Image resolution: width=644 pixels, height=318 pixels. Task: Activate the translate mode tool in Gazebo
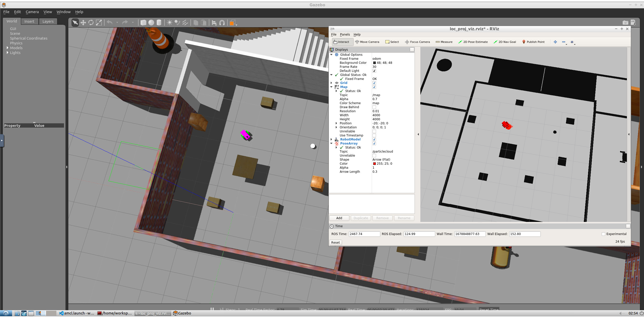pyautogui.click(x=83, y=23)
